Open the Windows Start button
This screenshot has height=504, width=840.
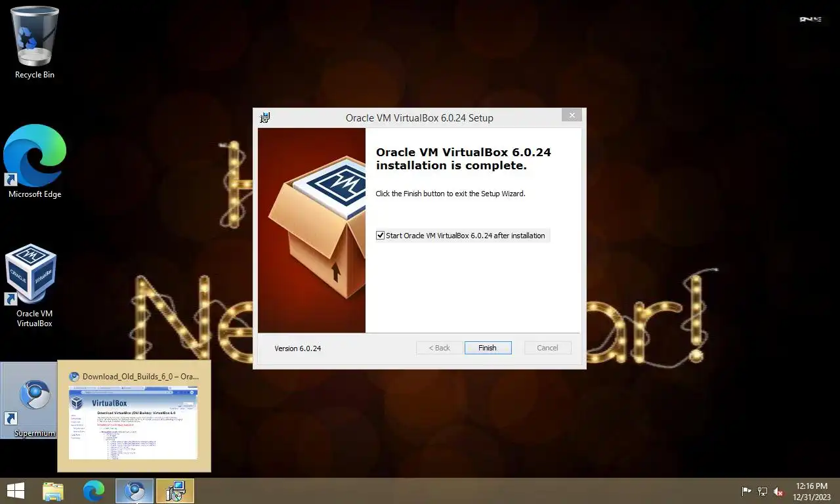click(x=16, y=491)
